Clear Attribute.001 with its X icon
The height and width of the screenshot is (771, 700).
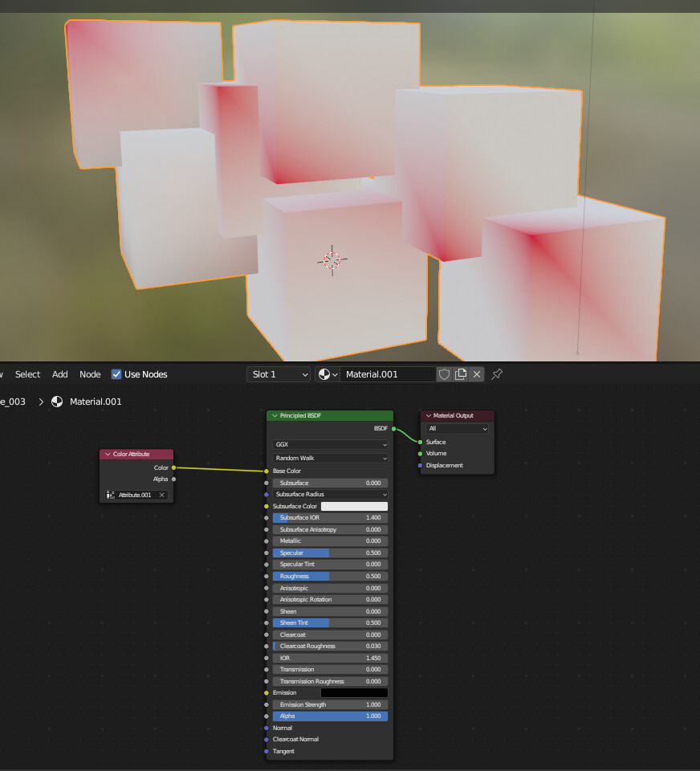click(161, 495)
